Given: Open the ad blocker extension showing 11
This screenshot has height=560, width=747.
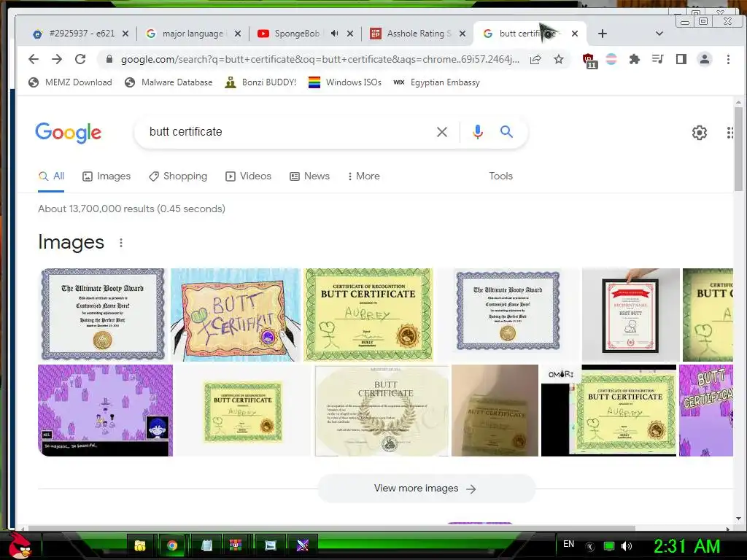Looking at the screenshot, I should click(589, 61).
